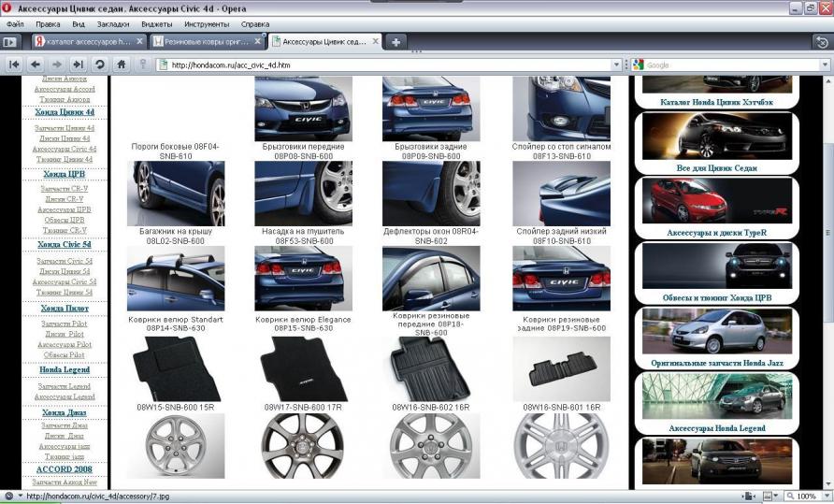Toggle the Opera side panel button
Viewport: 834px width, 504px height.
[10, 41]
